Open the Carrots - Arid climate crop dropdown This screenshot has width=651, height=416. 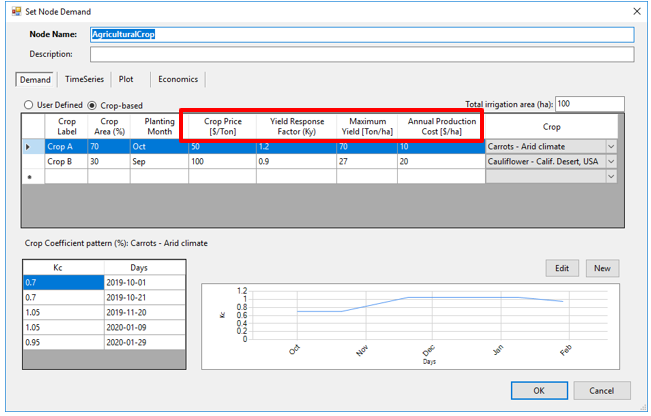tap(611, 146)
